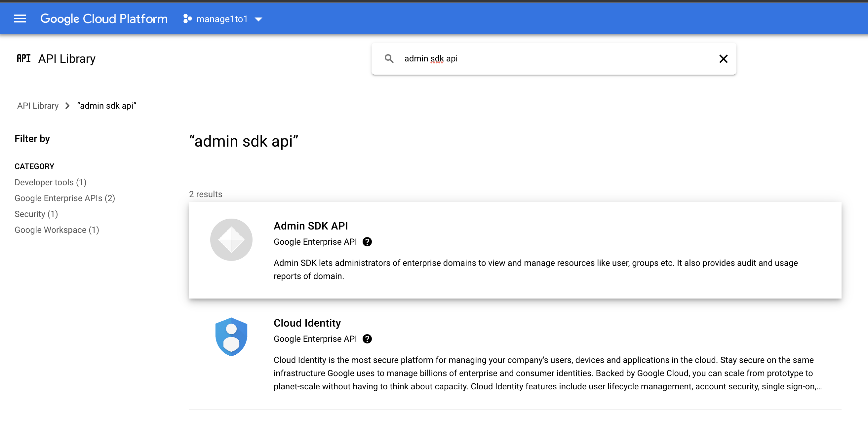868x426 pixels.
Task: Click the search magnifier icon
Action: (x=389, y=58)
